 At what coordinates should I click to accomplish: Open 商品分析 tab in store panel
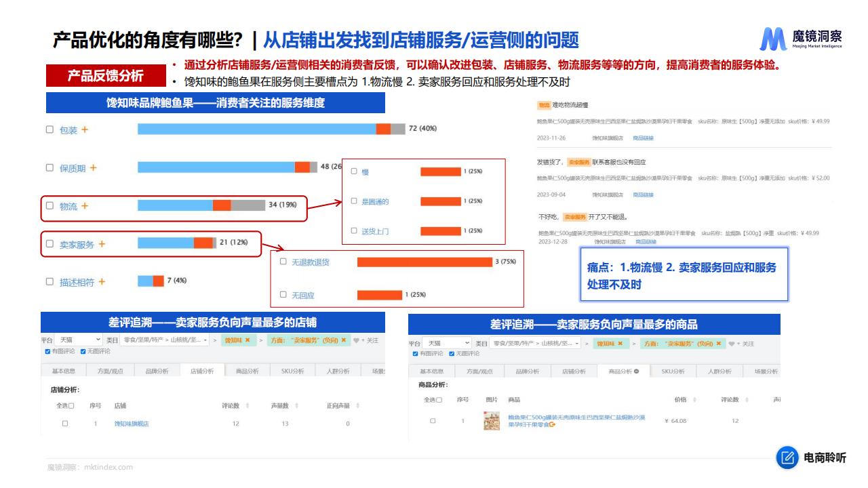point(248,371)
